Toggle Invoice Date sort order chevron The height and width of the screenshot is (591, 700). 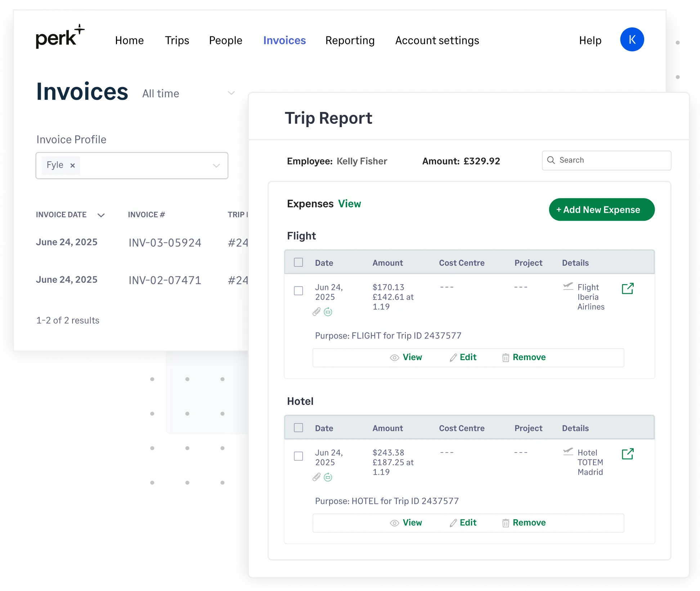[x=101, y=215]
